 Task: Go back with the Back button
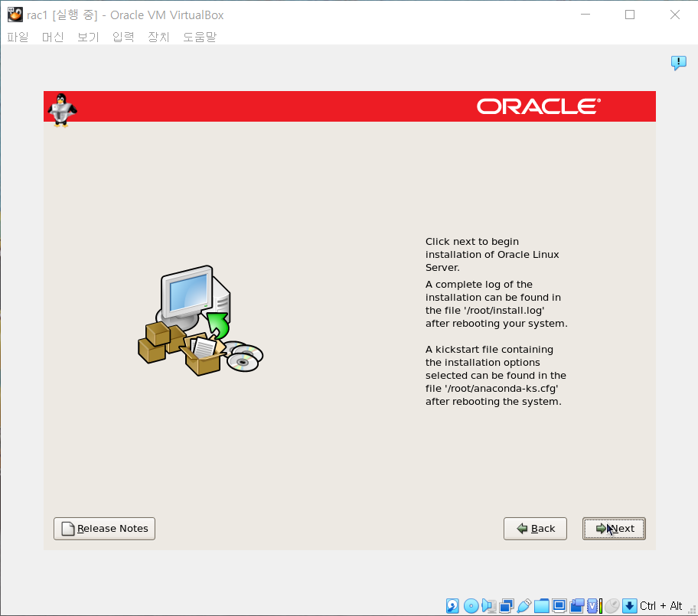coord(535,528)
